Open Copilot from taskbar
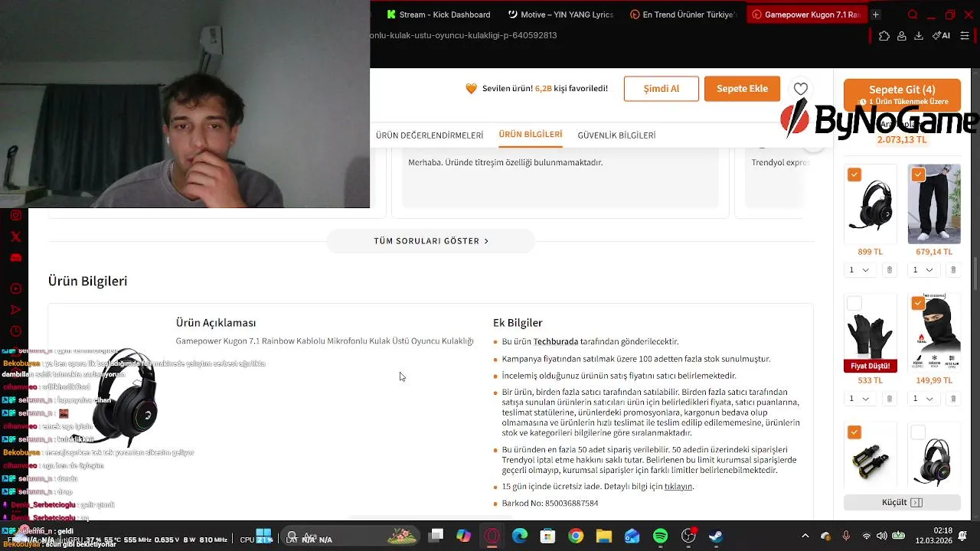980x551 pixels. point(463,536)
